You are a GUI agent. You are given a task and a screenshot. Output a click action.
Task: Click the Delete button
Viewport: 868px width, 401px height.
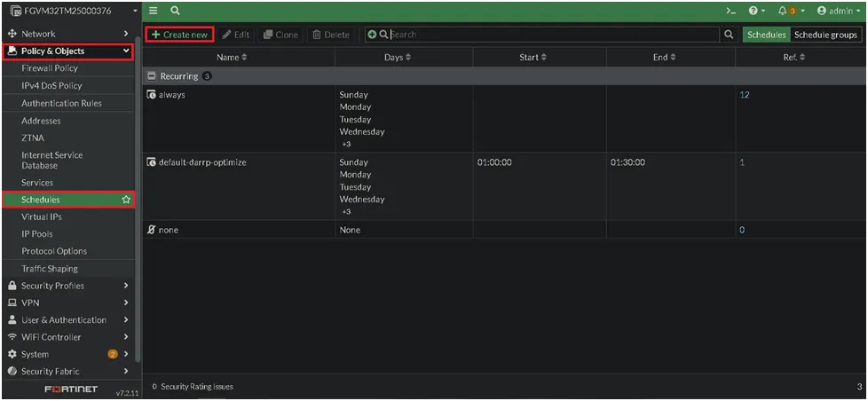tap(331, 35)
